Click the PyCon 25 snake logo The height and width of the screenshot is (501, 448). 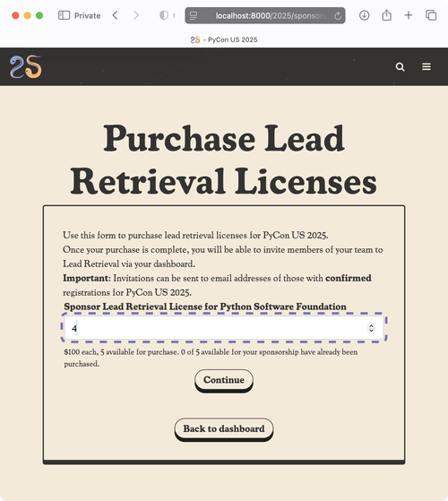(26, 67)
